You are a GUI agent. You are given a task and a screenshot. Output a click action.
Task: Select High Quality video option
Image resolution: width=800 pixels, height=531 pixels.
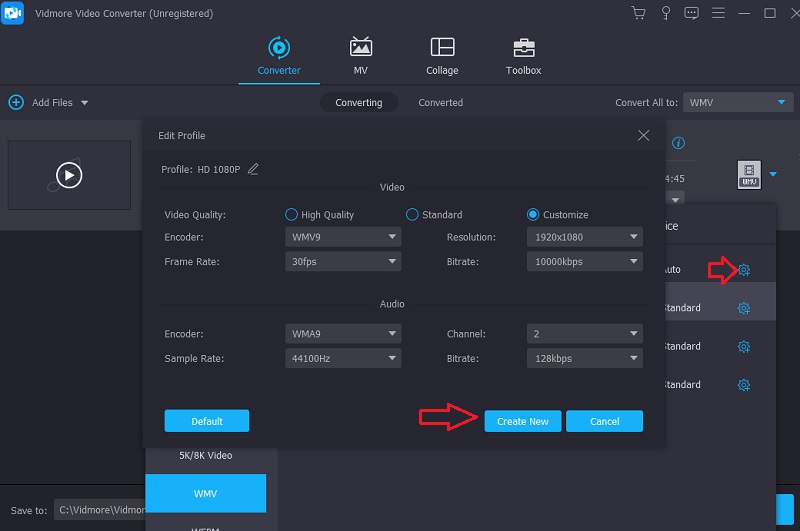(x=292, y=214)
